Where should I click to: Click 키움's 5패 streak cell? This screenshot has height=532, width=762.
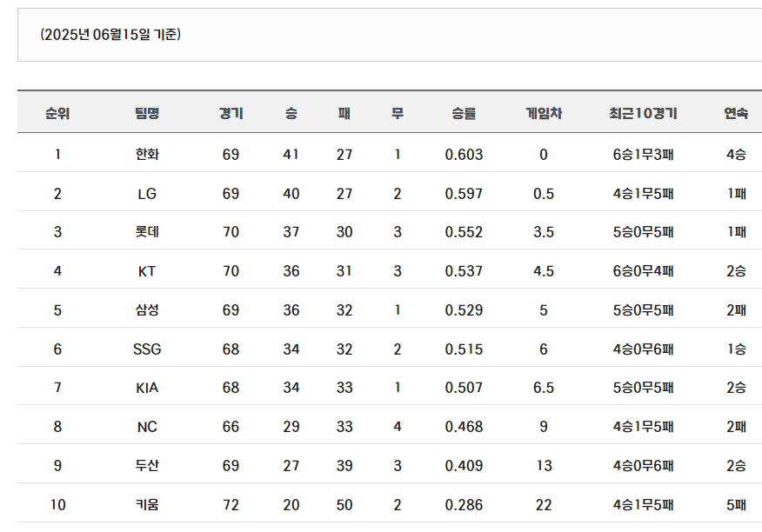click(x=736, y=505)
